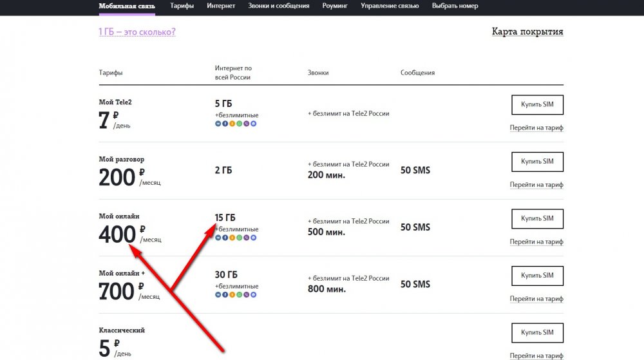Open the Карта покрытия link
This screenshot has width=644, height=360.
tap(527, 32)
